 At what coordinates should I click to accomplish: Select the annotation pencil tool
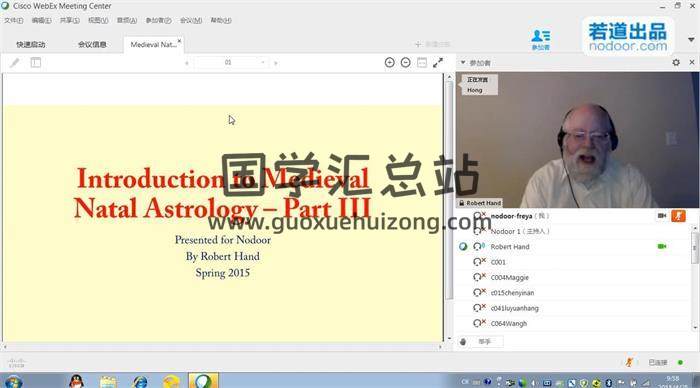15,63
